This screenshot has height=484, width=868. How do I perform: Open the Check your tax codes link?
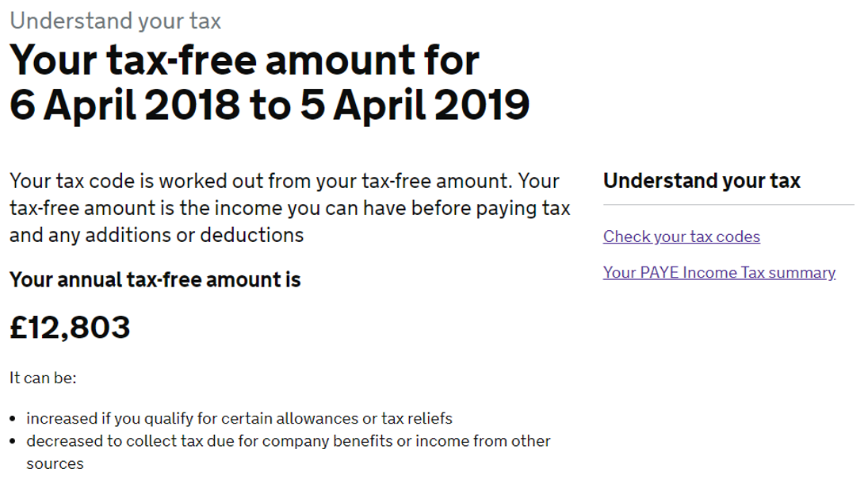682,236
